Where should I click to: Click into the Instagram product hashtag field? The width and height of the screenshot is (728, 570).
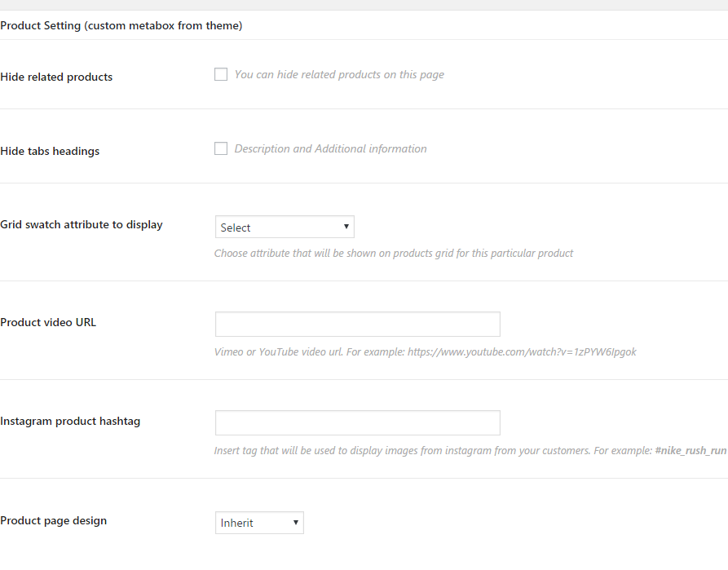(357, 422)
